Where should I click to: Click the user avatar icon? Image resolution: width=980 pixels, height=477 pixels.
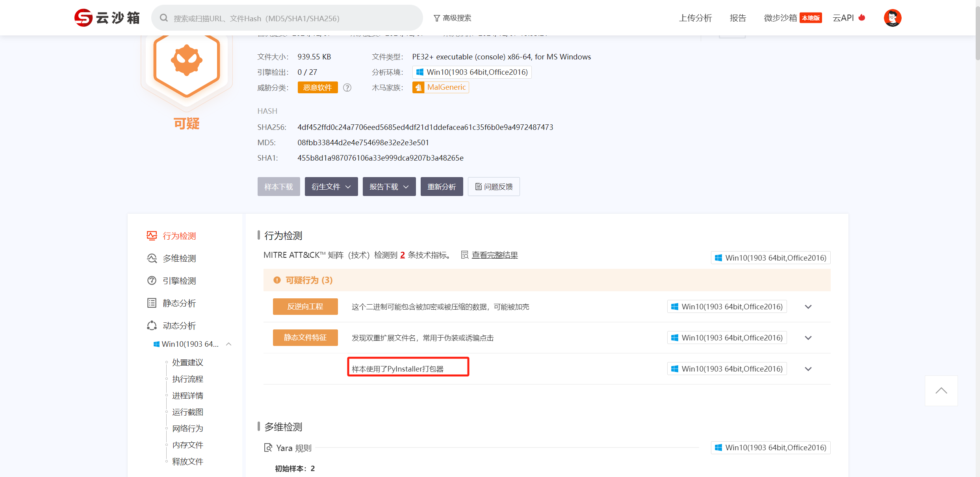point(892,18)
